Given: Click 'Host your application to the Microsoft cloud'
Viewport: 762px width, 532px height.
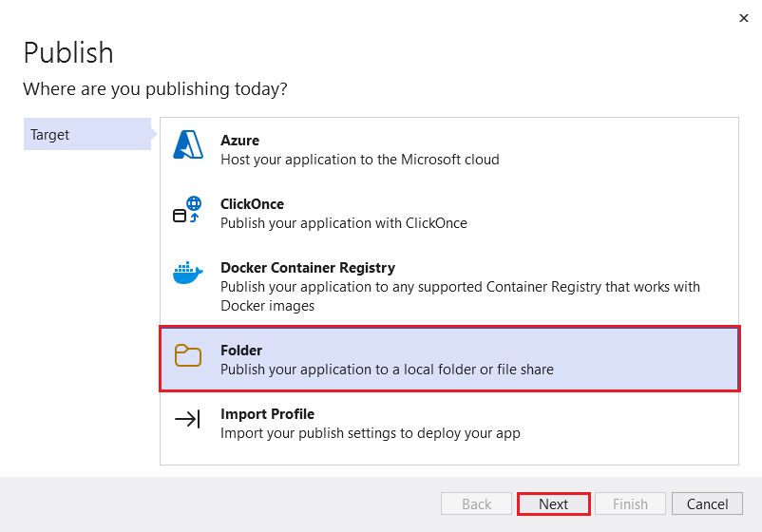Looking at the screenshot, I should (359, 160).
